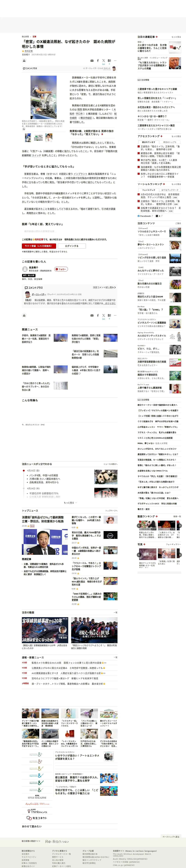
Task: Open 宝塚線脱線事故から20年 video thumbnail
Action: [45, 630]
